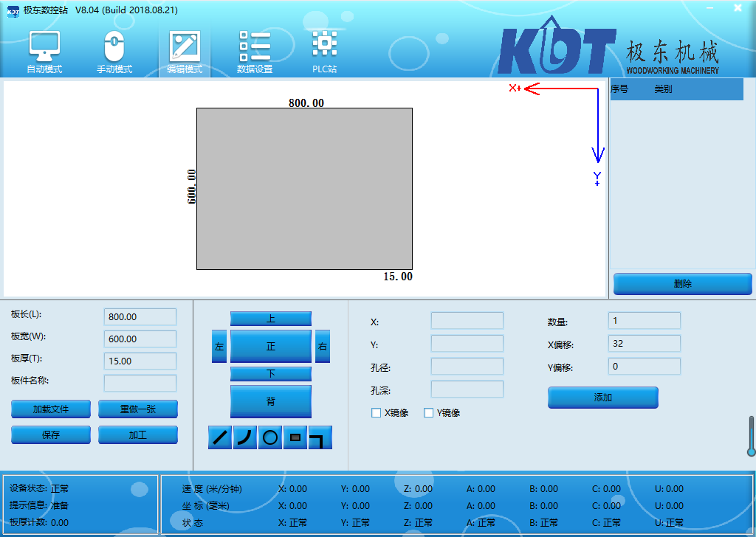Choose the 正 front face button
756x537 pixels.
coord(270,346)
